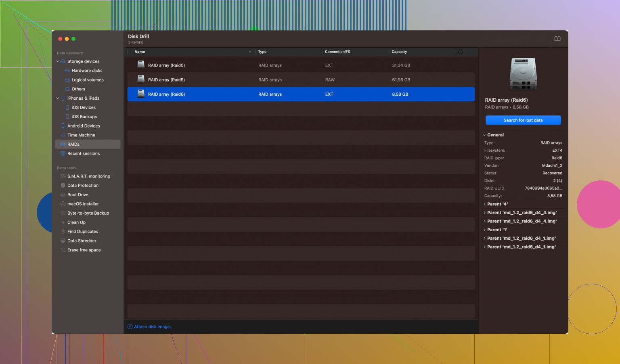Click the Time Machine sidebar icon
Screen dimensions: 620x364
63,135
